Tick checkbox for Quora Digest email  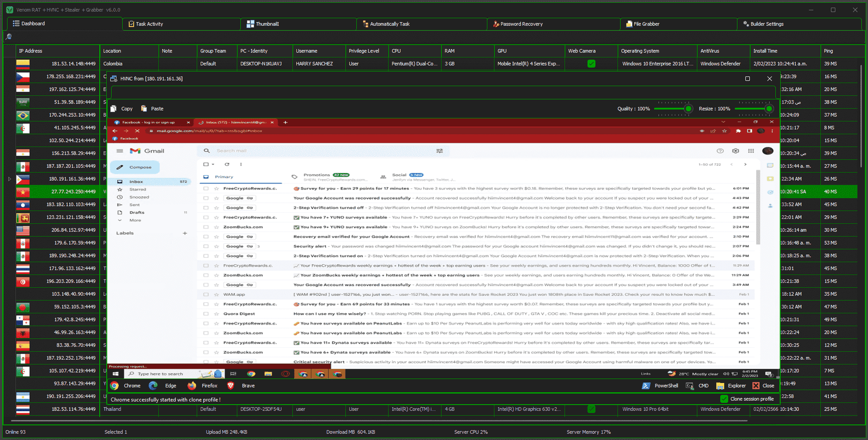tap(206, 314)
